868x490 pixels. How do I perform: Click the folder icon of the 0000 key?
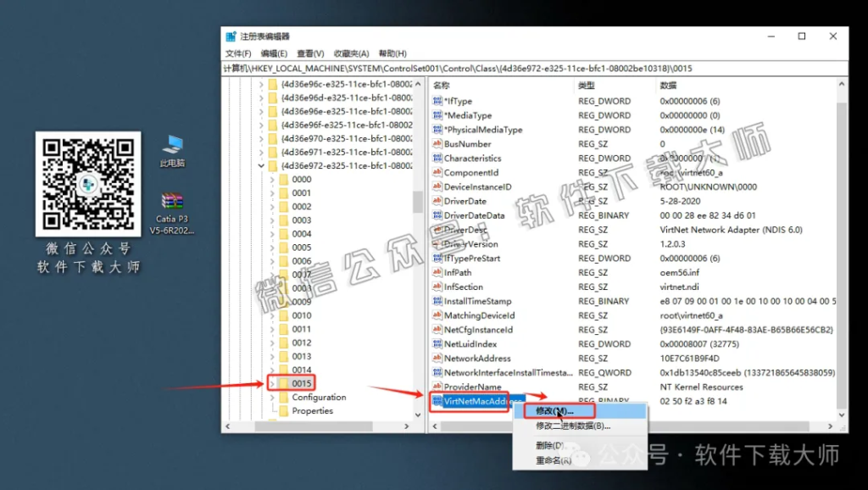284,179
